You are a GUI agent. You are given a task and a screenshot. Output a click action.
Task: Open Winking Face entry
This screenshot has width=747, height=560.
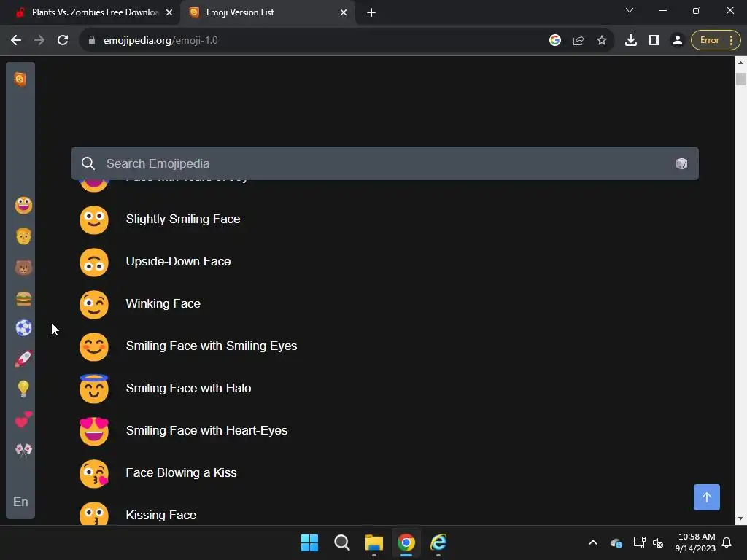[163, 304]
